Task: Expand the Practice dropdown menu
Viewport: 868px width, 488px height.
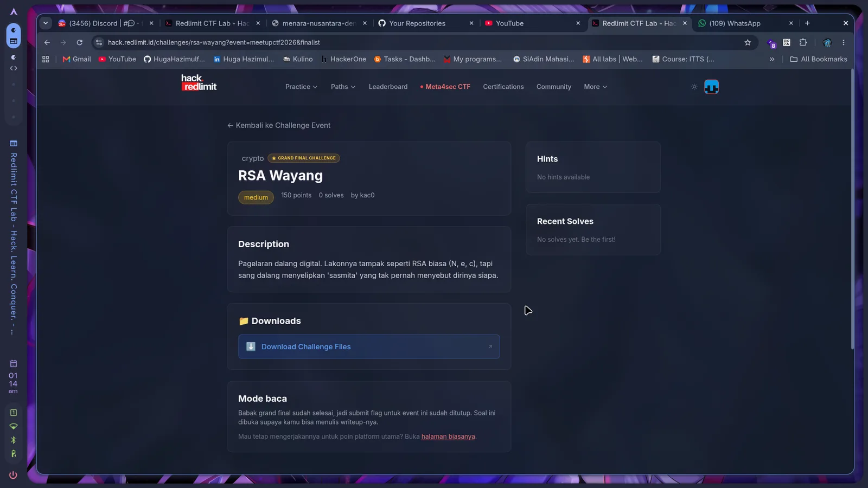Action: coord(301,87)
